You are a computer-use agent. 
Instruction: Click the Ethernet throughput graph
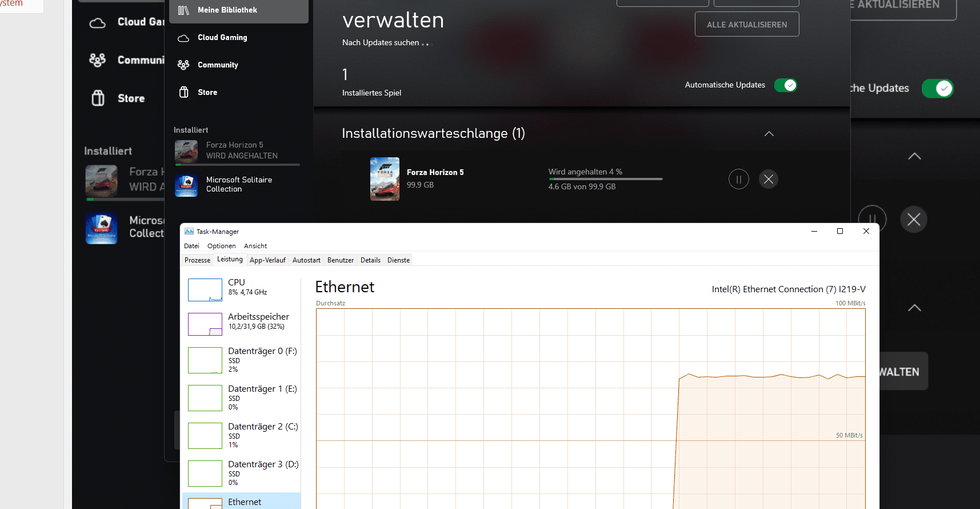point(591,408)
